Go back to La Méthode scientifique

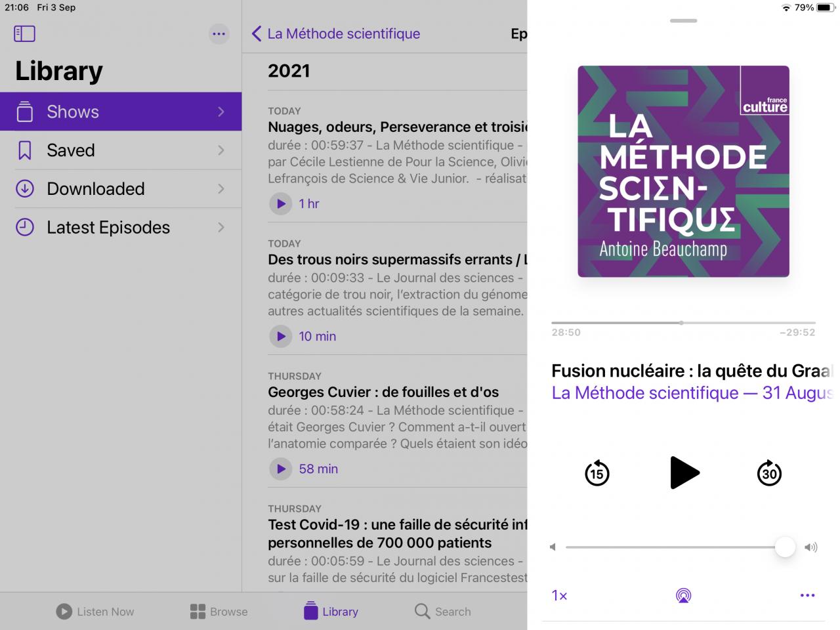[336, 33]
